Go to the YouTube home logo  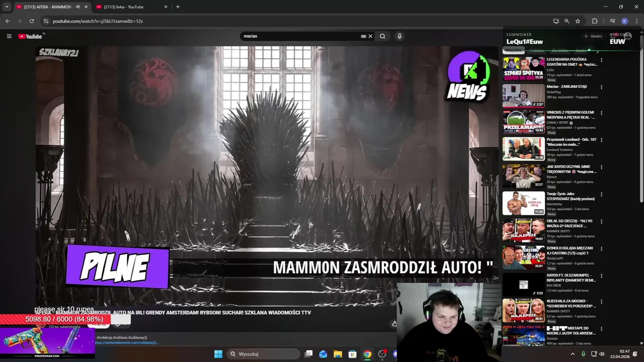(x=30, y=36)
